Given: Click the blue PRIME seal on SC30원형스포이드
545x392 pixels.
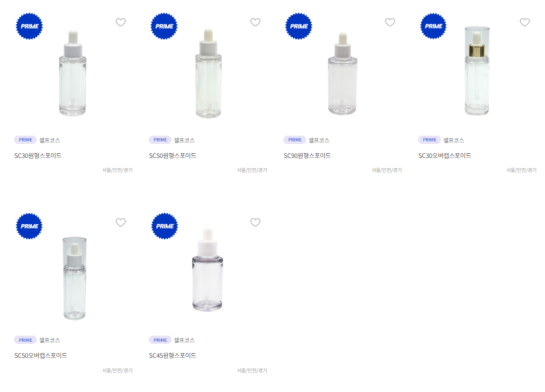Looking at the screenshot, I should point(30,26).
